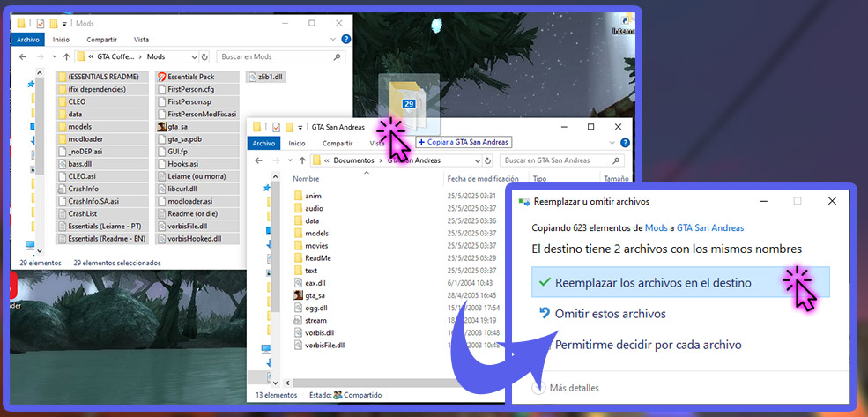
Task: Open the Archivo tab in Mods window
Action: (27, 40)
